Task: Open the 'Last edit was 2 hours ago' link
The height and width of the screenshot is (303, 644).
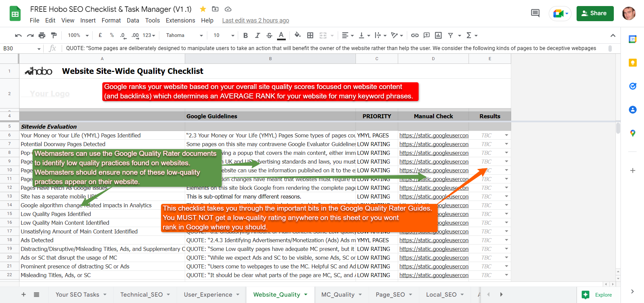Action: (256, 20)
